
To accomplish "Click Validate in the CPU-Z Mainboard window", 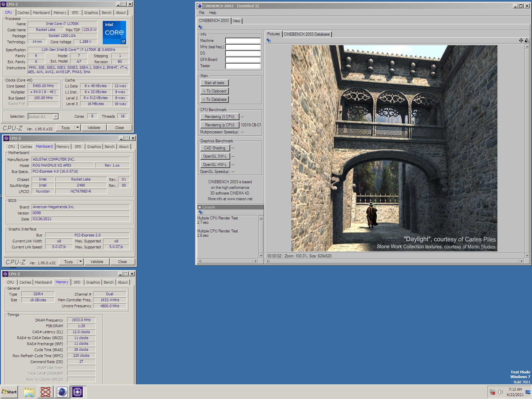I will [x=97, y=262].
